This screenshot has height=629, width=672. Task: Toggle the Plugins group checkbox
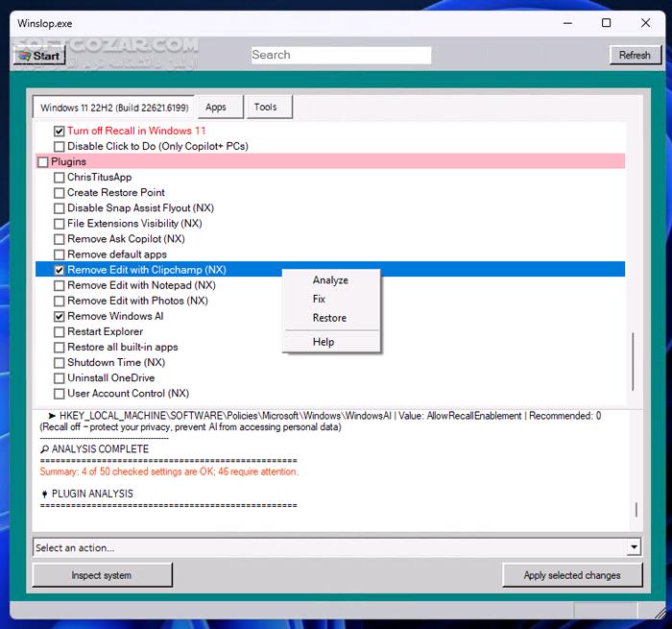click(x=42, y=162)
